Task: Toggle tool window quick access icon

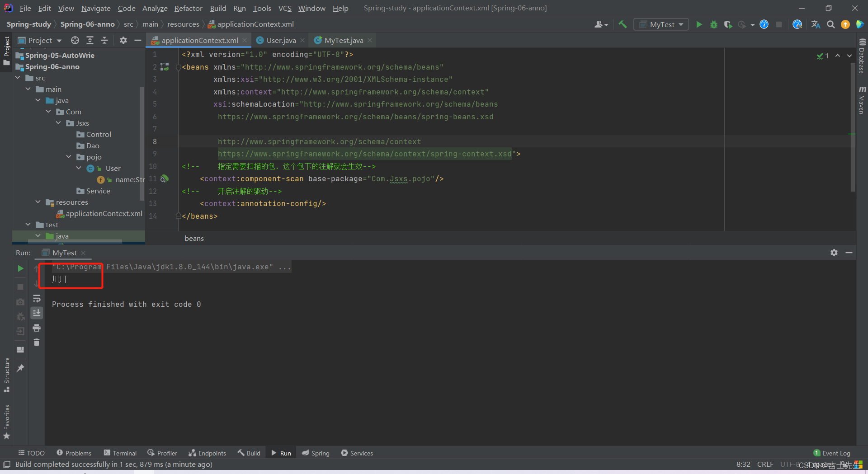Action: pos(7,465)
